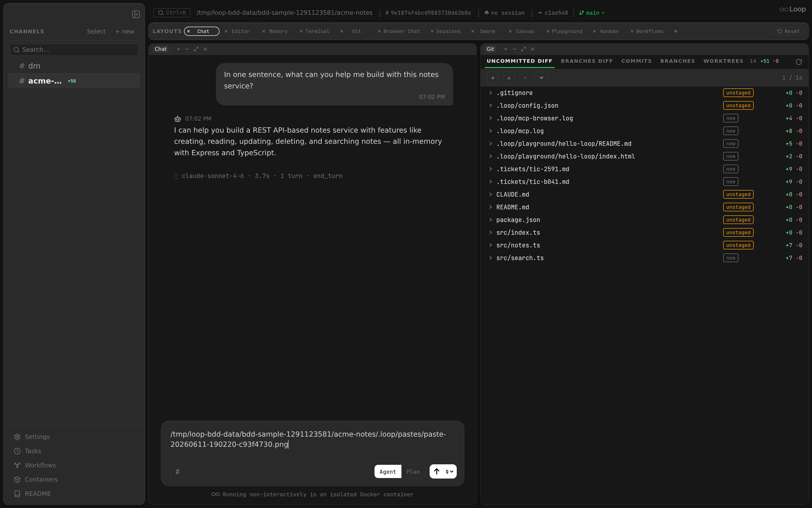The height and width of the screenshot is (508, 812).
Task: Click the commit c1ae548 indicator
Action: pos(553,13)
